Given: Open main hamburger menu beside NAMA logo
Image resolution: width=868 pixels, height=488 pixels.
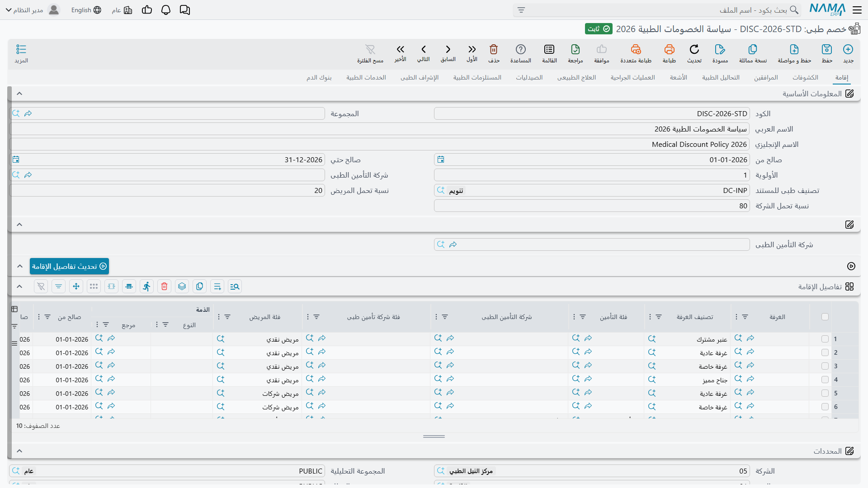Looking at the screenshot, I should pos(857,10).
